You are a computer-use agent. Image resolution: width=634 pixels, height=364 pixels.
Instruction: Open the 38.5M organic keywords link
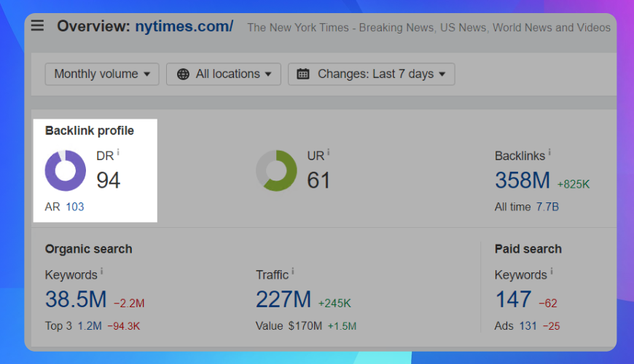pos(76,299)
